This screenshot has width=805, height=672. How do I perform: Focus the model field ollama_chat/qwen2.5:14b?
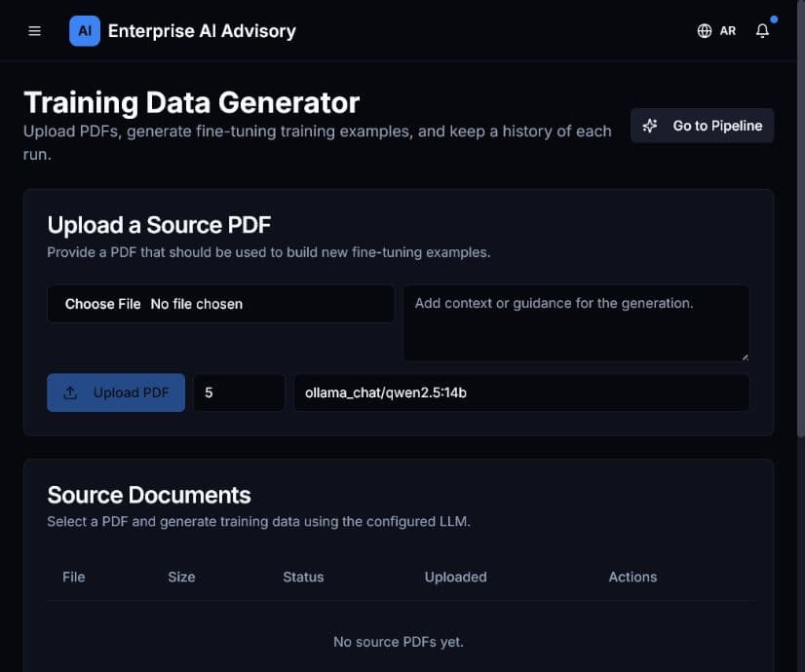click(x=521, y=392)
